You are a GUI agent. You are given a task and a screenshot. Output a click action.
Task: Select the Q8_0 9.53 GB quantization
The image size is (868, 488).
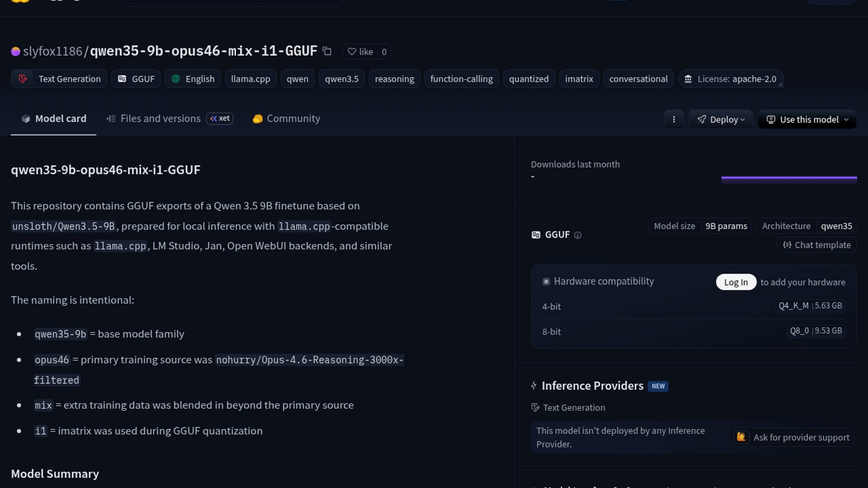pos(816,331)
